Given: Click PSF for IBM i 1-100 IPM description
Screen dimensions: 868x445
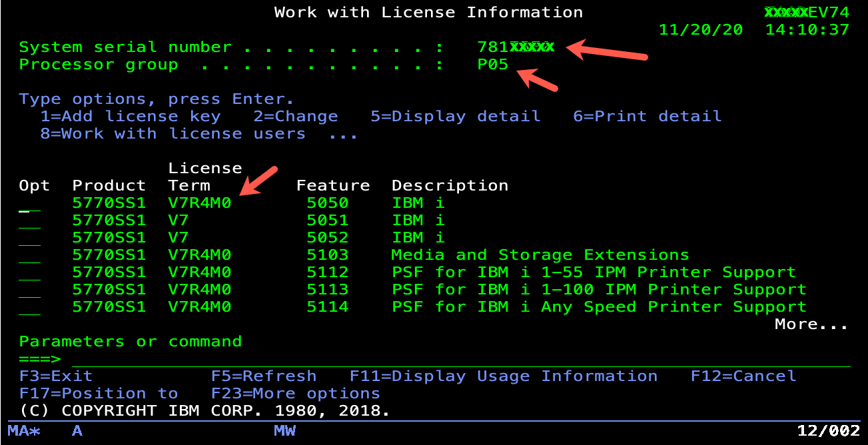Looking at the screenshot, I should click(599, 290).
